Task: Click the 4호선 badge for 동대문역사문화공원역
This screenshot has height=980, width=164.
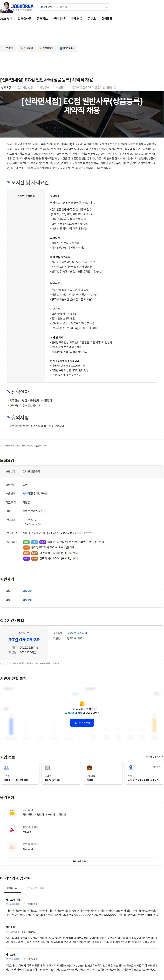Action: (34, 542)
